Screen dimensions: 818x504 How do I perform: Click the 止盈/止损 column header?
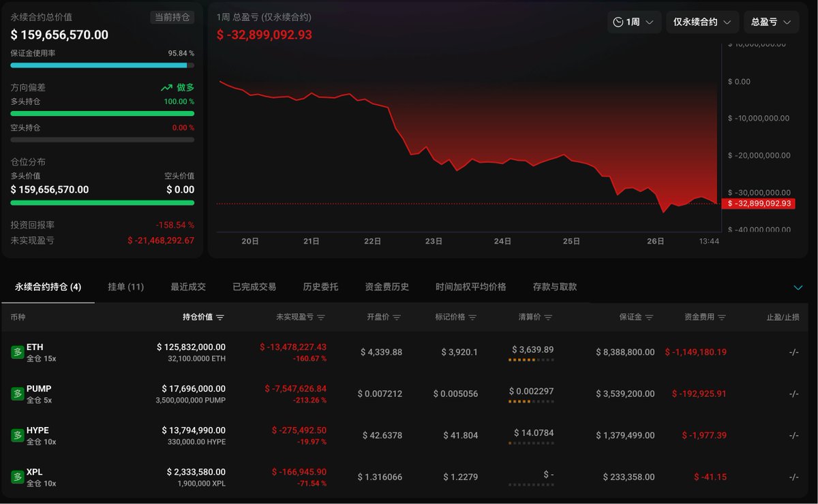pyautogui.click(x=782, y=317)
